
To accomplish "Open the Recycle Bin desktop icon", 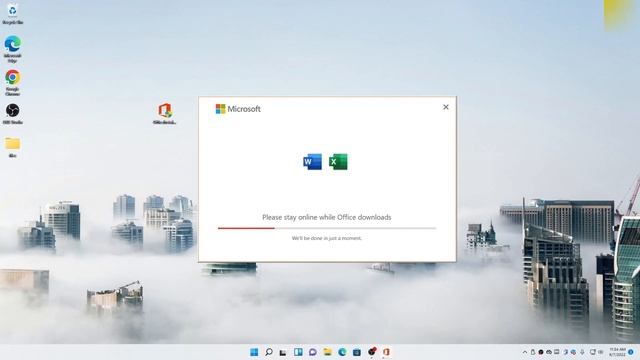I will 12,14.
